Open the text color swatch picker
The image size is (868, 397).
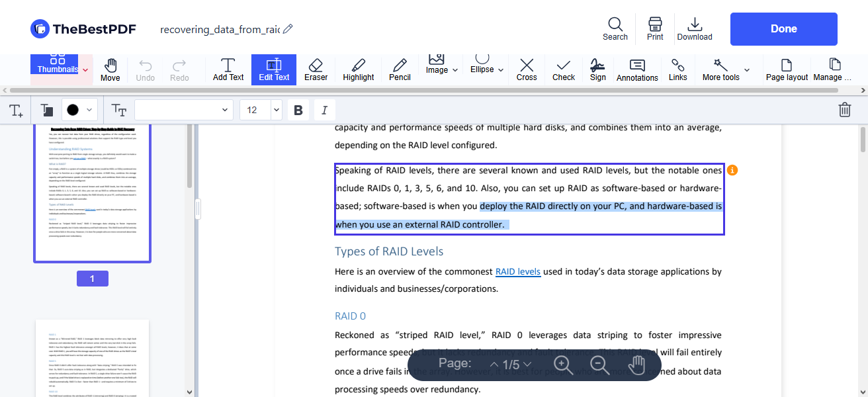pyautogui.click(x=79, y=109)
